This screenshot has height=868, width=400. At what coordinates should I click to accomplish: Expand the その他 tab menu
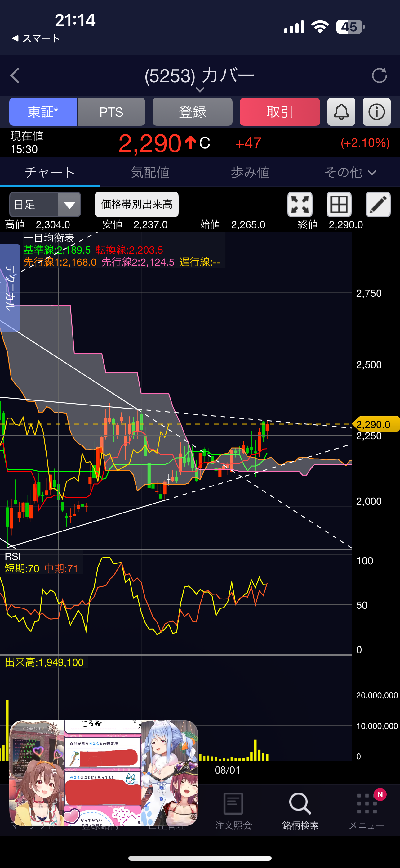tap(350, 173)
